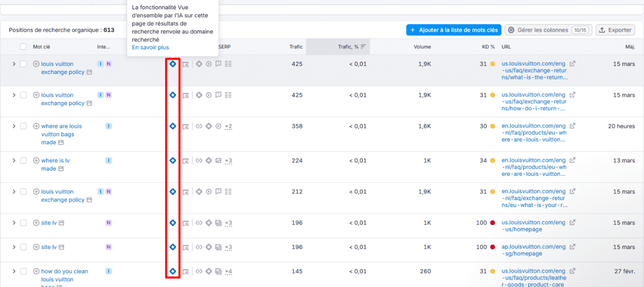This screenshot has width=644, height=287.
Task: Click the sort icon in the "Trafic, %" header
Action: pyautogui.click(x=363, y=47)
